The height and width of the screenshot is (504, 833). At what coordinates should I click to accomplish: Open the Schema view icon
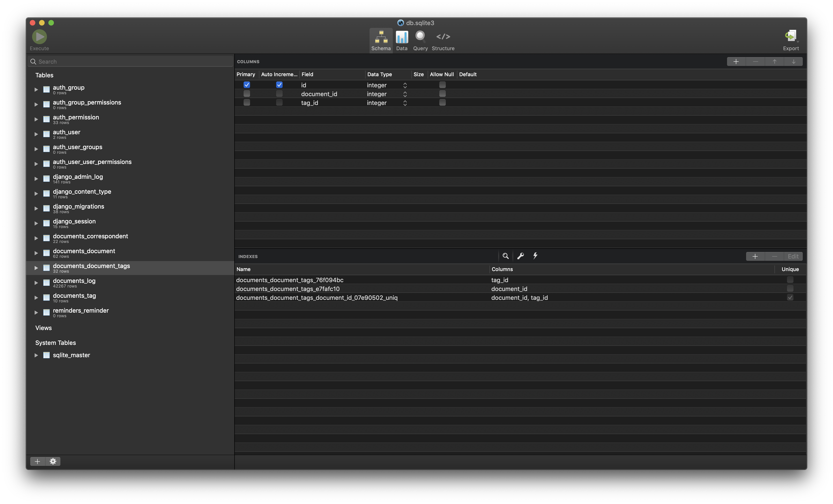click(381, 36)
